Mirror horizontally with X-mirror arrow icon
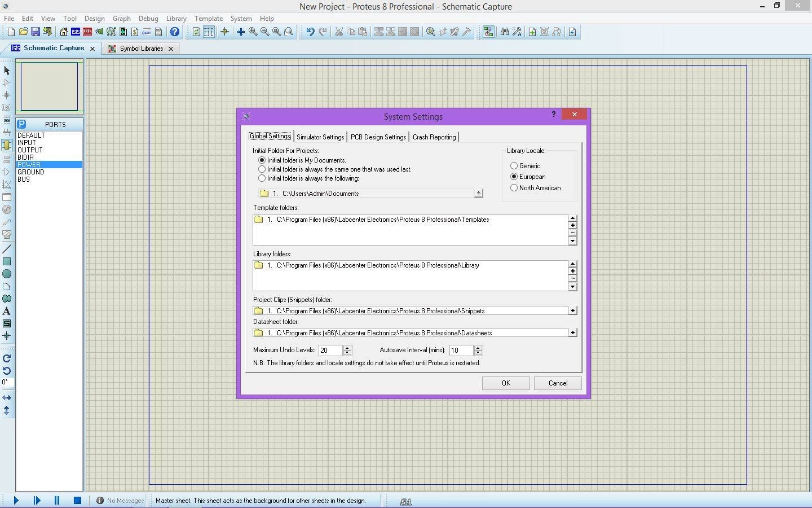 tap(7, 398)
